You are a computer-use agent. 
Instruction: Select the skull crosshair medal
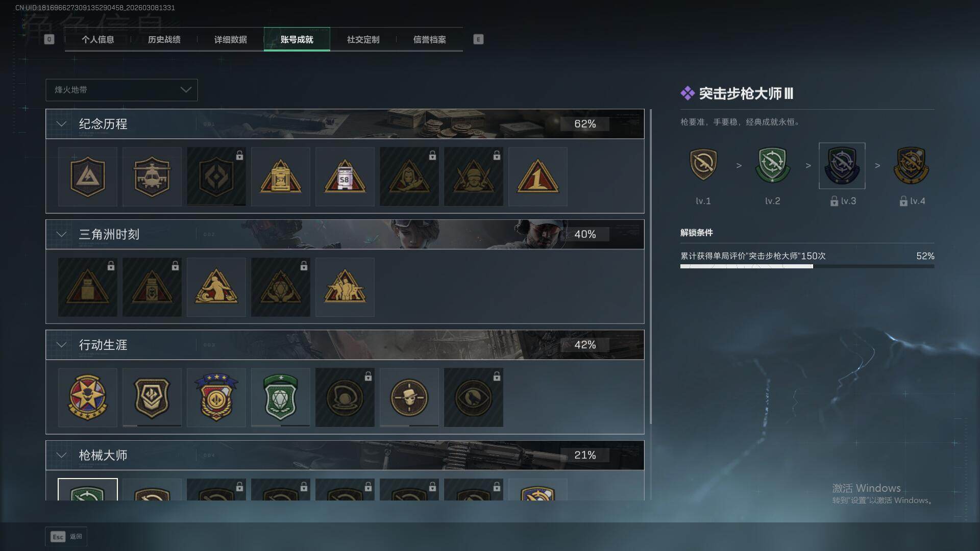point(409,397)
